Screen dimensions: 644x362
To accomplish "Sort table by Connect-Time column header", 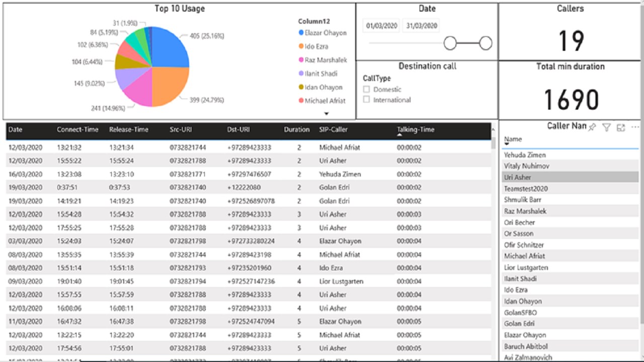I will 77,130.
